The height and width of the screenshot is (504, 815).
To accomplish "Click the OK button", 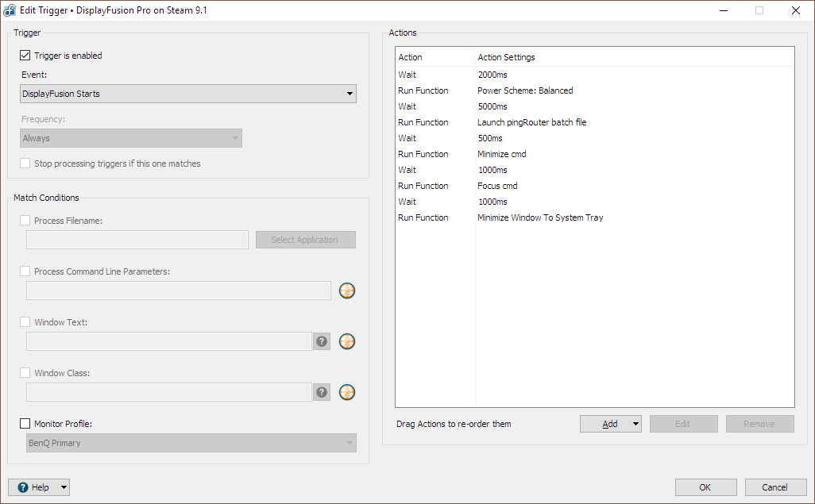I will pos(705,487).
